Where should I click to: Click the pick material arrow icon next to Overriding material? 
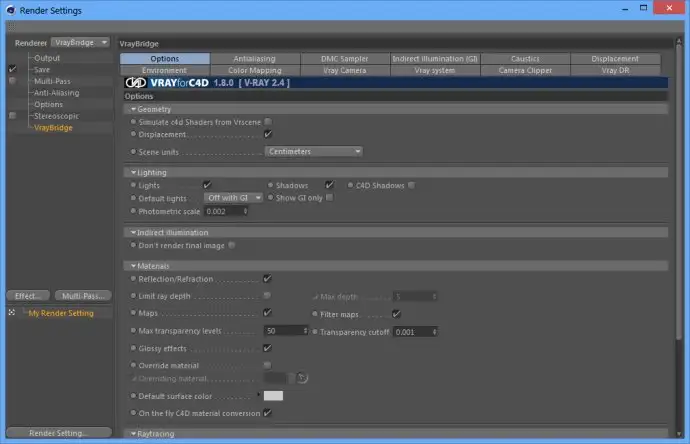(x=302, y=378)
